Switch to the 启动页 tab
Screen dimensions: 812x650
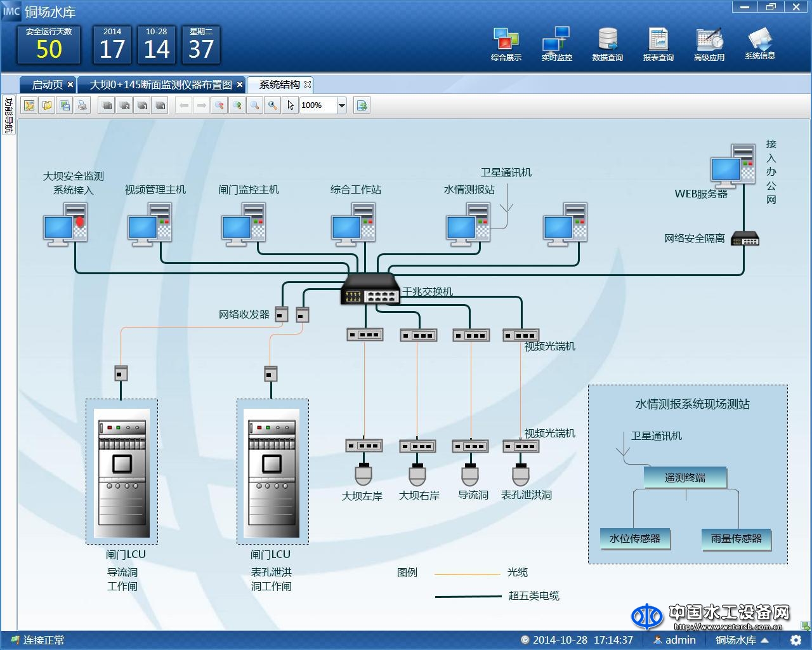click(48, 84)
